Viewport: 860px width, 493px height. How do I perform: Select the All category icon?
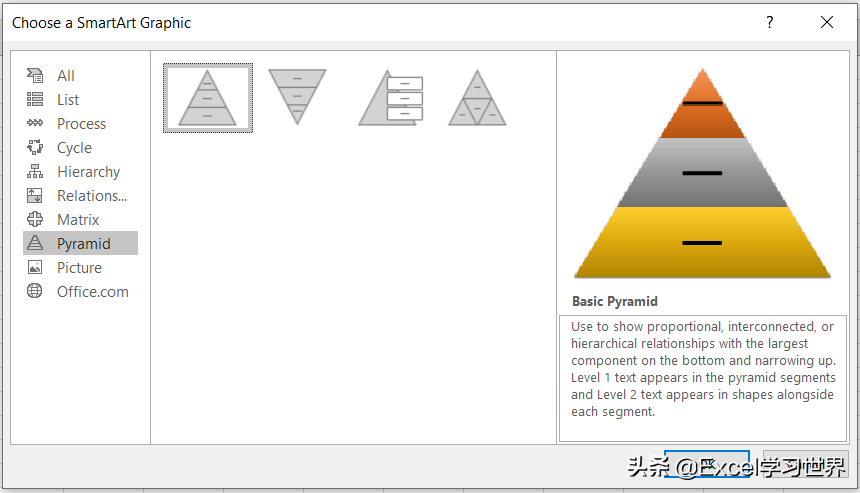click(x=35, y=75)
